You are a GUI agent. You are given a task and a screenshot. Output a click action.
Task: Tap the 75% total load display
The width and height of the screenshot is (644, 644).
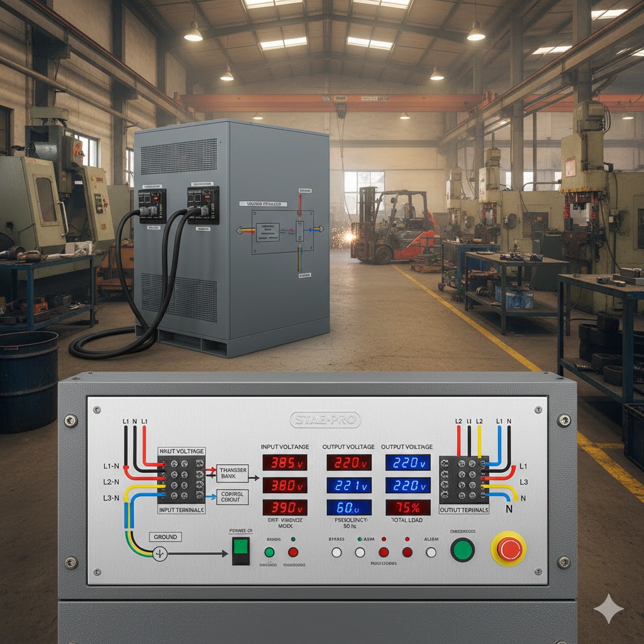(408, 508)
